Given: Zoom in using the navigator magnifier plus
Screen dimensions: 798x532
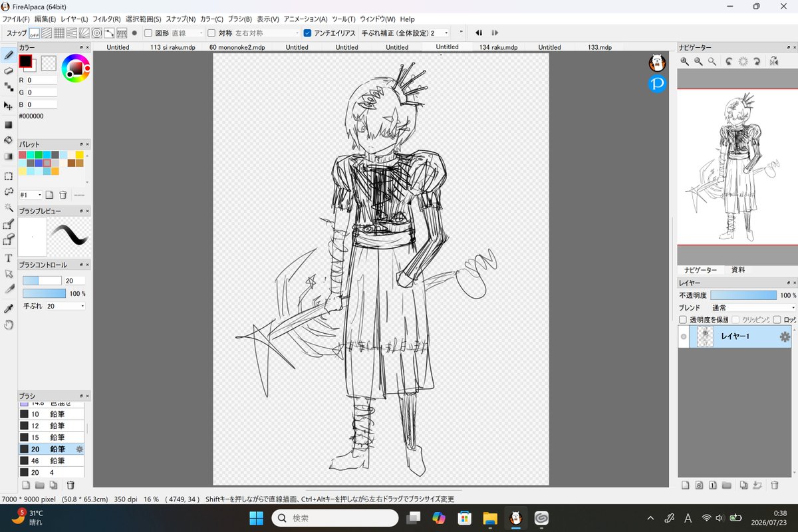Looking at the screenshot, I should point(685,61).
